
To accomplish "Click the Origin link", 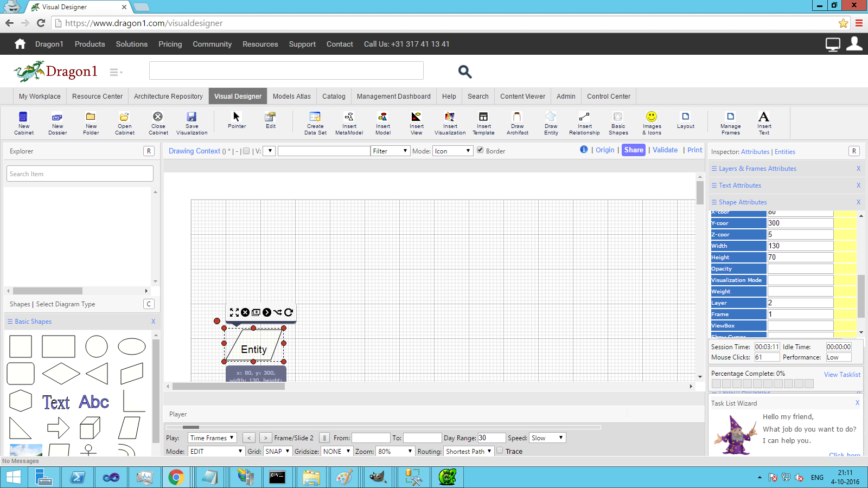I will tap(605, 150).
